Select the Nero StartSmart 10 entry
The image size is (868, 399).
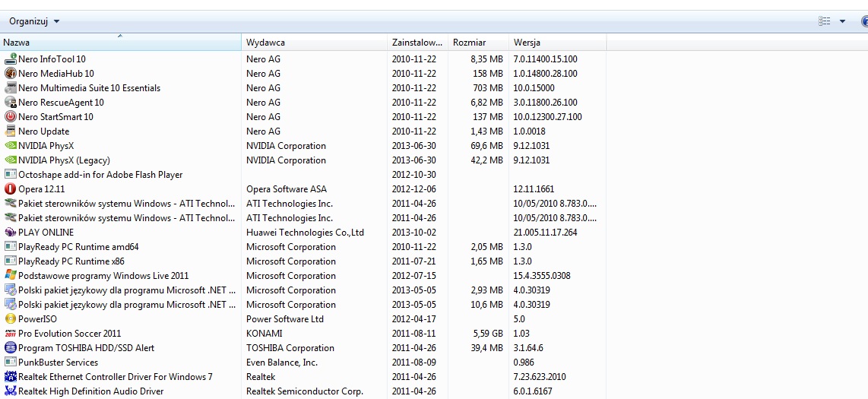pos(56,117)
